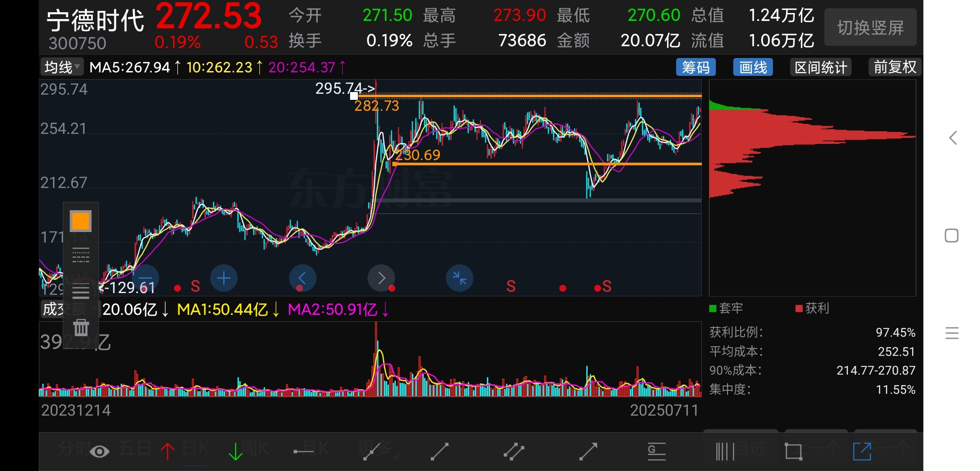Viewport: 980px width, 471px height.
Task: Open 区间统计 interval statistics
Action: (821, 67)
